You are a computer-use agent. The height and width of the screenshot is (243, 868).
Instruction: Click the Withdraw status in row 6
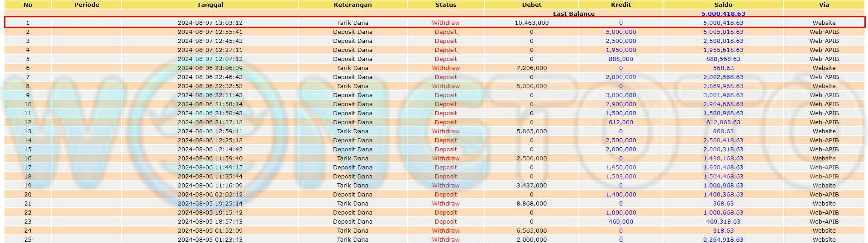tap(446, 68)
